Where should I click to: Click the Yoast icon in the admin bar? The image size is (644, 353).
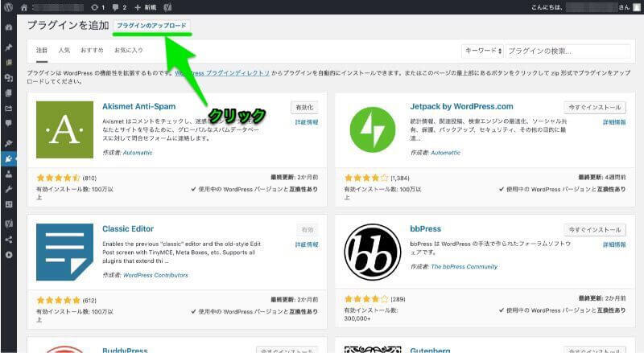[167, 7]
